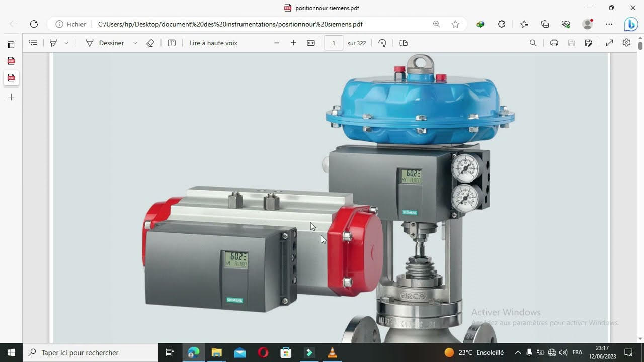Click Taper ici pour rechercher search box
644x362 pixels.
[x=91, y=353]
